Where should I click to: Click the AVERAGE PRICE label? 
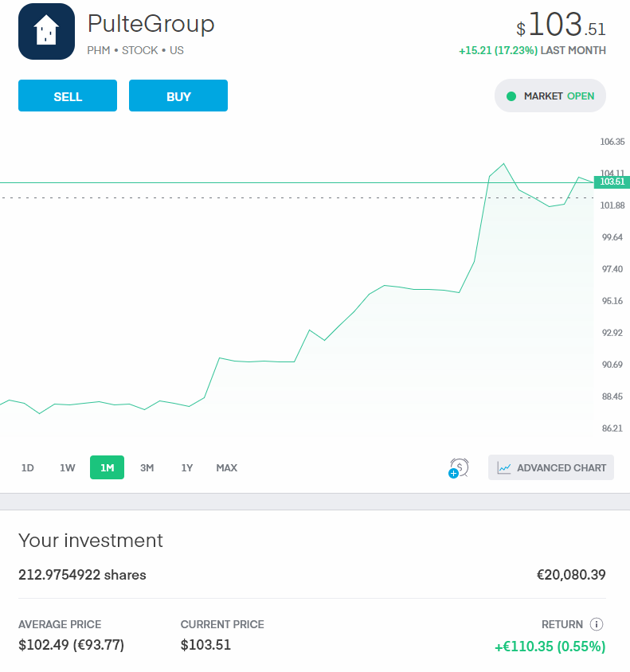coord(60,624)
